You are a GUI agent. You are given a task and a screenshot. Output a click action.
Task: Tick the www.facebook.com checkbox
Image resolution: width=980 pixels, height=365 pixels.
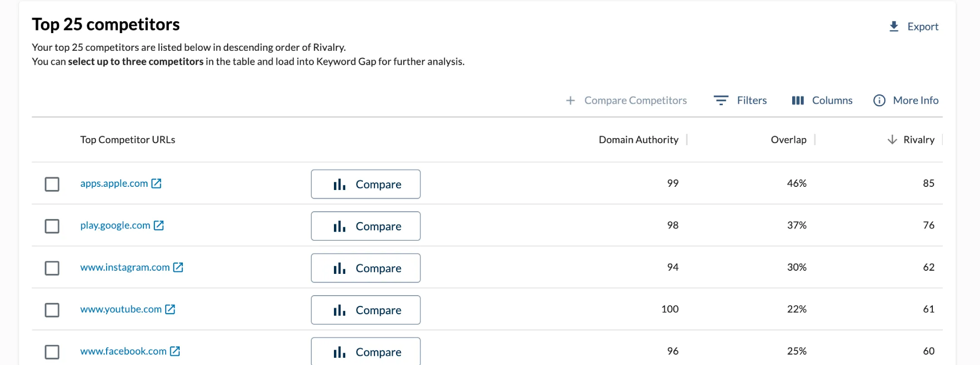tap(52, 352)
